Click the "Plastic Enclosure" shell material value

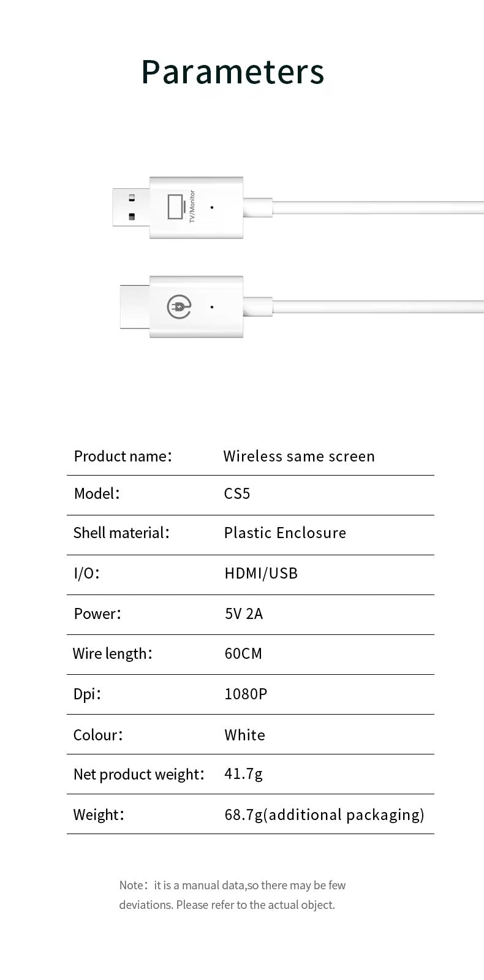pos(285,533)
